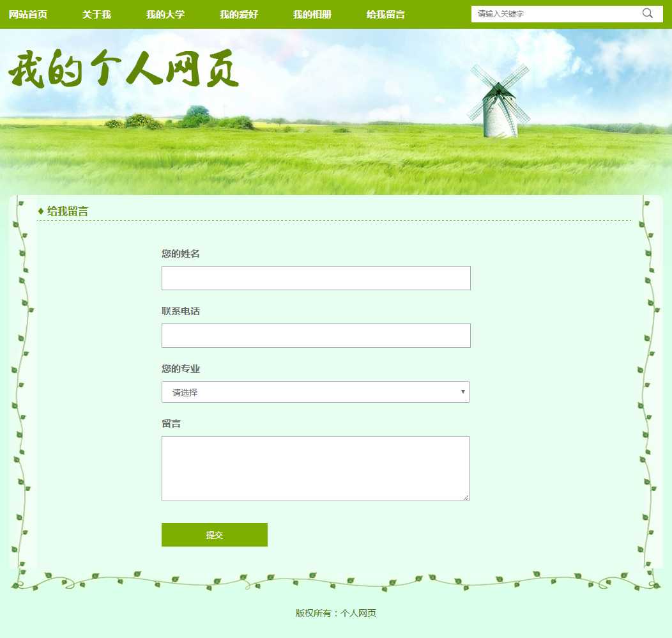Open the 我的相册 nav item
Image resolution: width=672 pixels, height=638 pixels.
(312, 15)
